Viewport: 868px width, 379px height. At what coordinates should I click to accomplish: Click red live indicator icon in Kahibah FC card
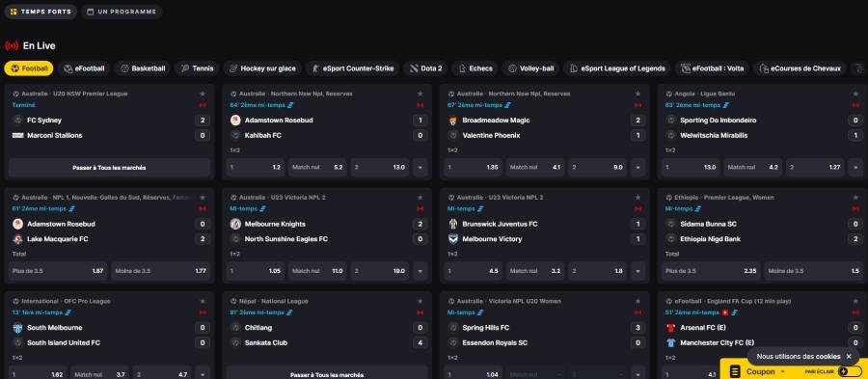[420, 105]
